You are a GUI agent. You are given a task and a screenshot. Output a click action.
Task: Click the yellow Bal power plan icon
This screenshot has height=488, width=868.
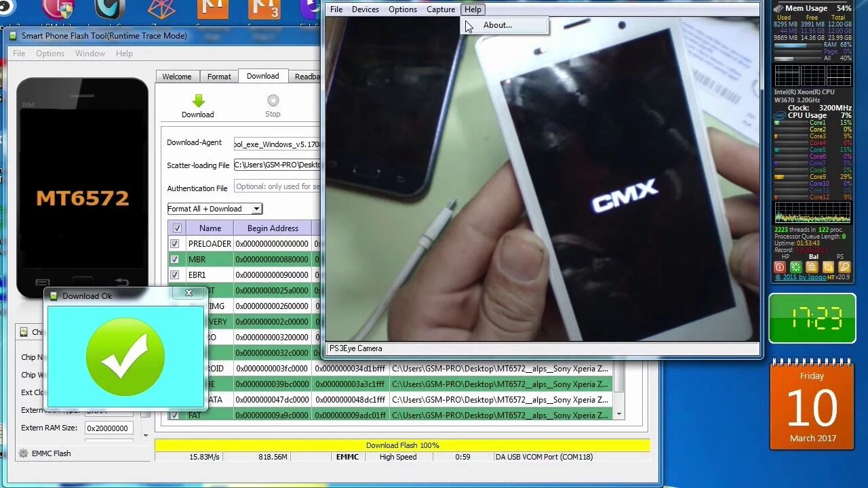[x=812, y=267]
